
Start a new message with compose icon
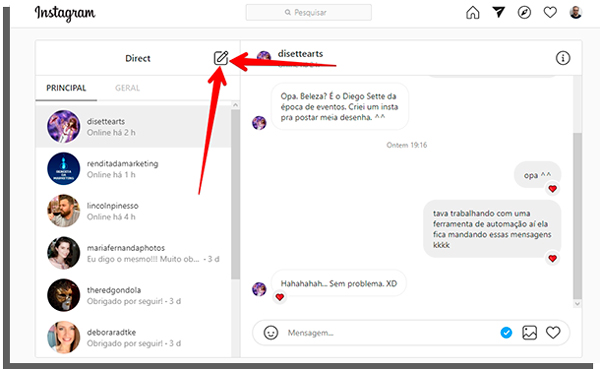point(221,58)
